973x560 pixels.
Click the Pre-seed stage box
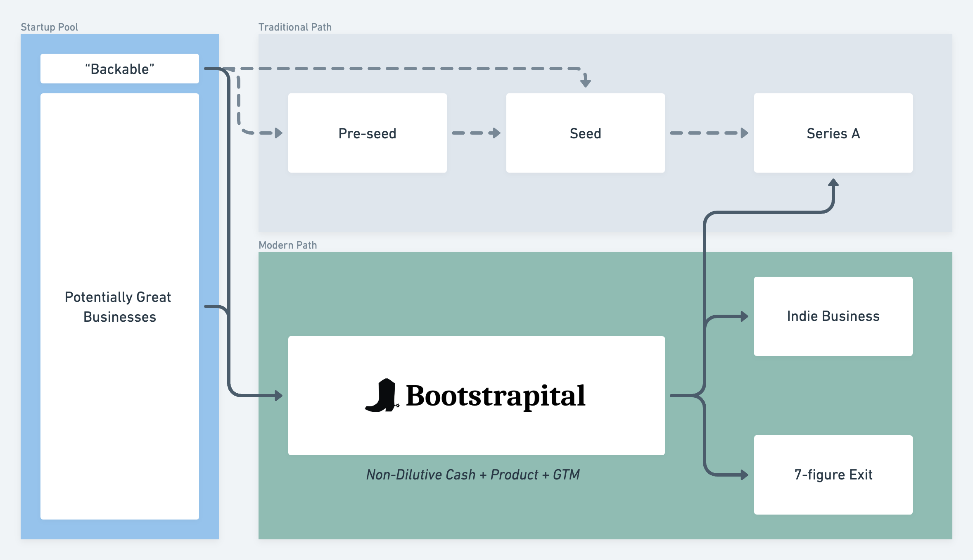point(368,133)
